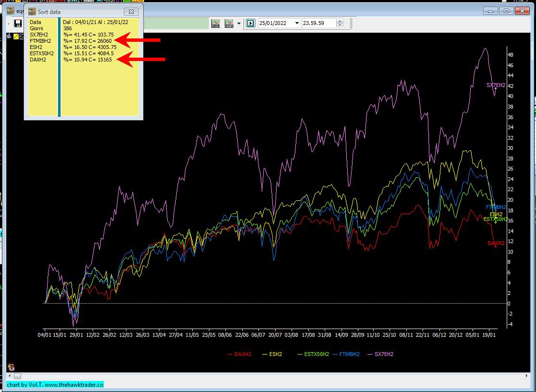
Task: Click the 19/01 date label on x-axis
Action: coord(489,335)
